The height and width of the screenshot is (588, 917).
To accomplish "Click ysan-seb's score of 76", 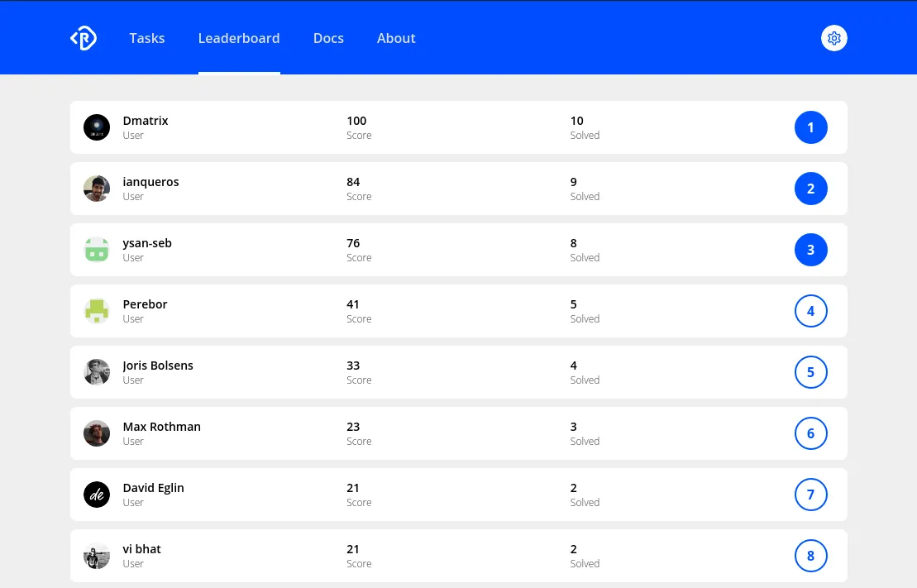I will click(352, 243).
